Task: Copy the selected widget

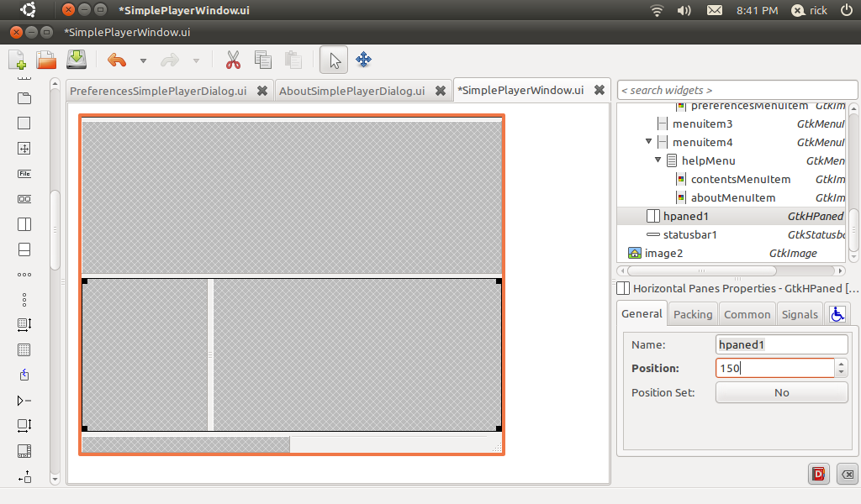Action: pyautogui.click(x=263, y=60)
